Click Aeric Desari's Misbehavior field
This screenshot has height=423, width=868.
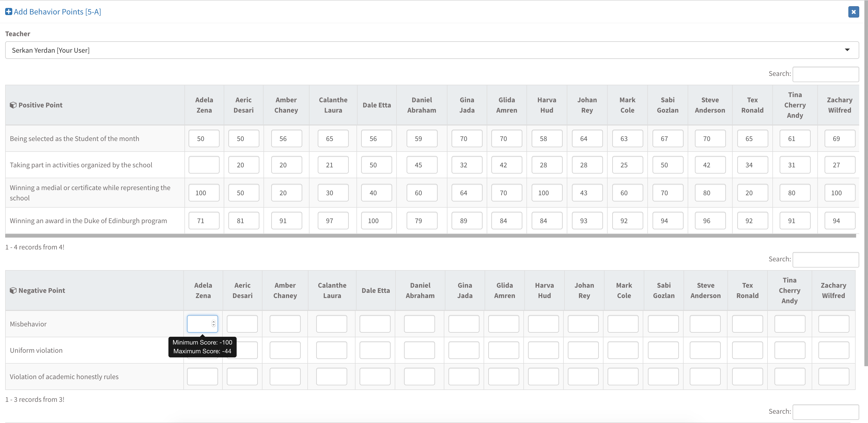pos(242,324)
